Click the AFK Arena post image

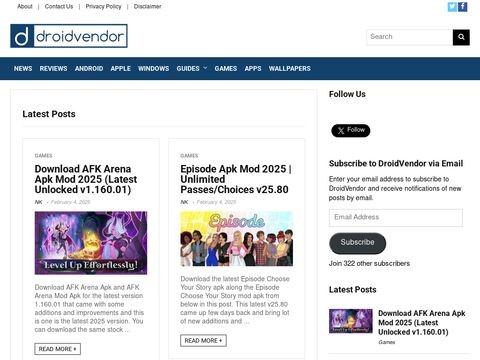click(91, 243)
